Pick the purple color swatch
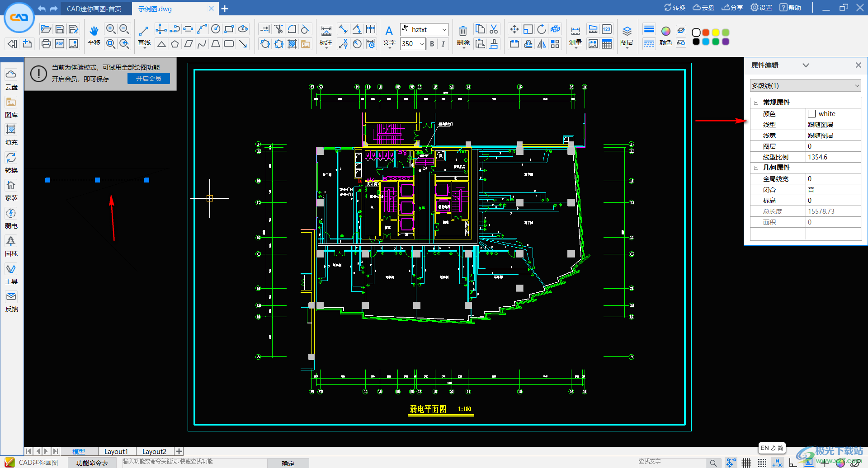The width and height of the screenshot is (868, 468). pos(726,42)
